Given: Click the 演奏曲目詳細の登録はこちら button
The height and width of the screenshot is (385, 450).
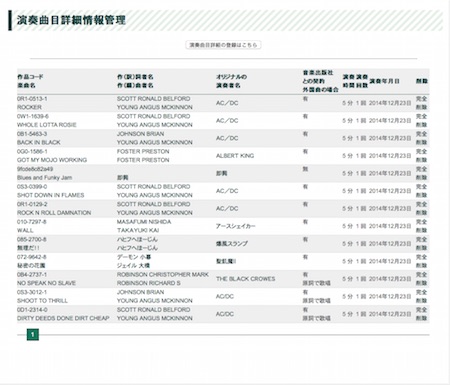Looking at the screenshot, I should (223, 45).
